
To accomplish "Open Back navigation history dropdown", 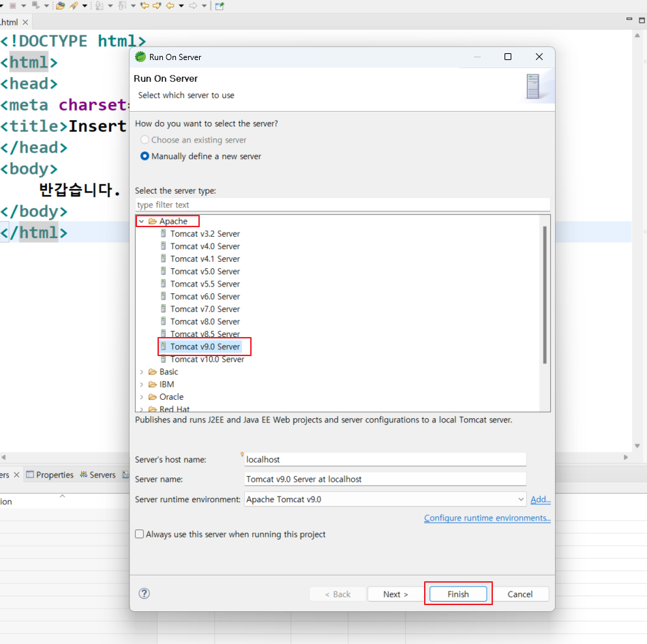I will point(181,5).
